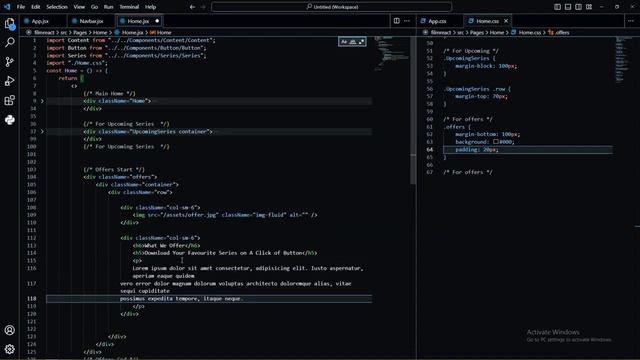Expand folded UpcomingSeries container on line 37
Viewport: 640px width, 360px height.
(x=42, y=131)
